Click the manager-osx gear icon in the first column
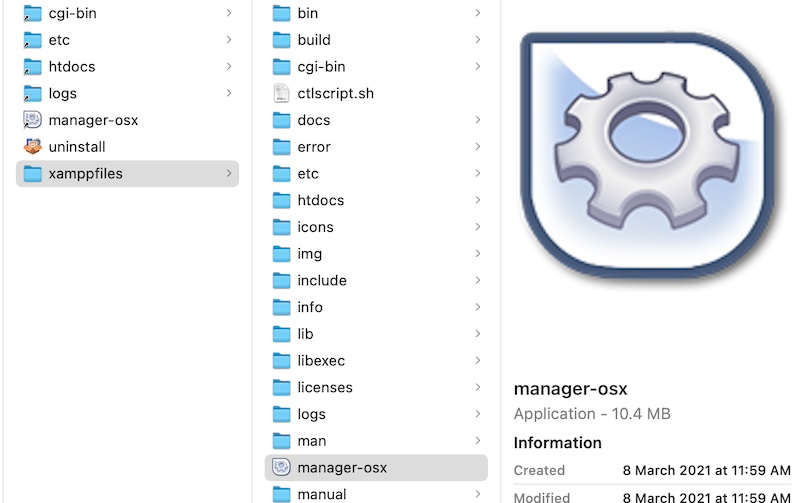This screenshot has height=503, width=800. tap(33, 120)
